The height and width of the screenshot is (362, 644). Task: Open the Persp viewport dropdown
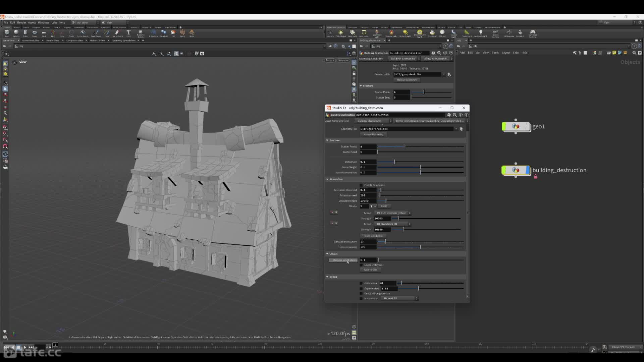pos(329,60)
